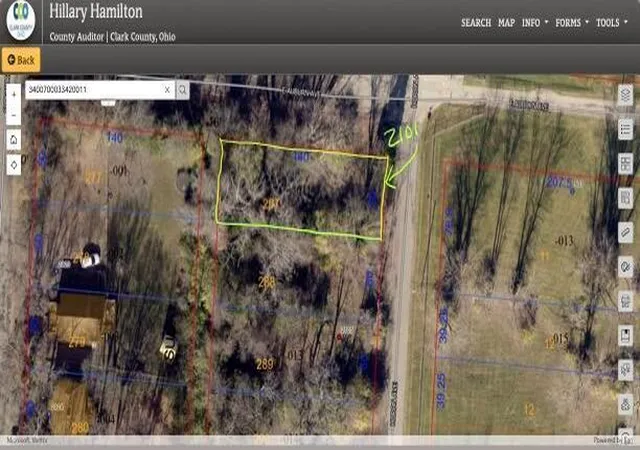Click the diamond compass orientation button
Viewport: 640px width, 450px height.
click(x=13, y=165)
